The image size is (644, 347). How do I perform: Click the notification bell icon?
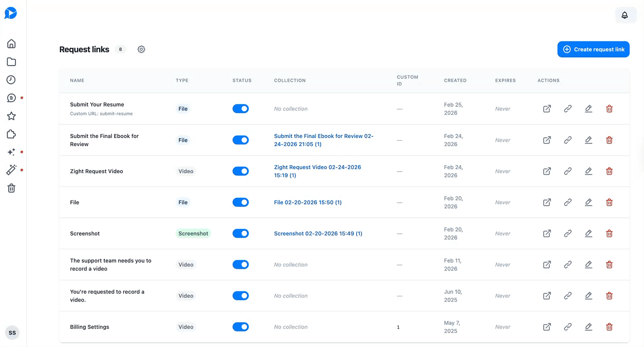[x=625, y=15]
